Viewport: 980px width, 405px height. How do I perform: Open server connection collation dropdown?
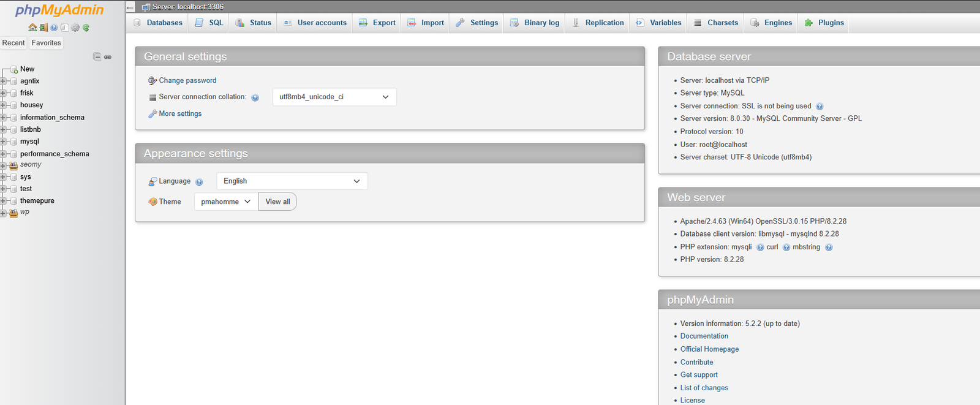(334, 97)
